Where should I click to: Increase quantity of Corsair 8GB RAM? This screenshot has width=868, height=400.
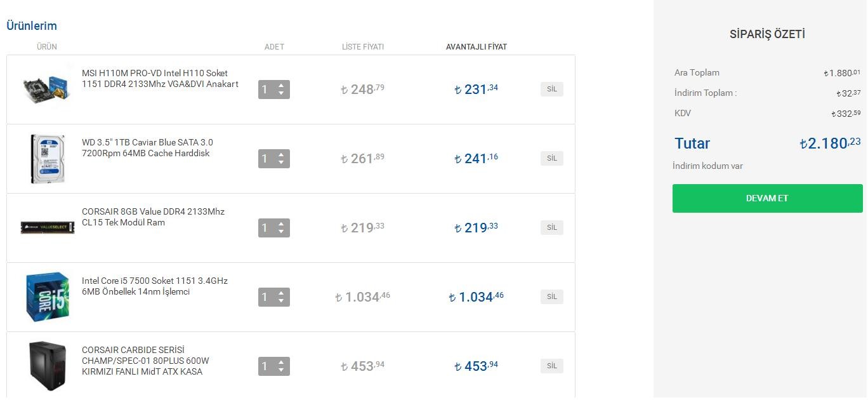click(281, 223)
